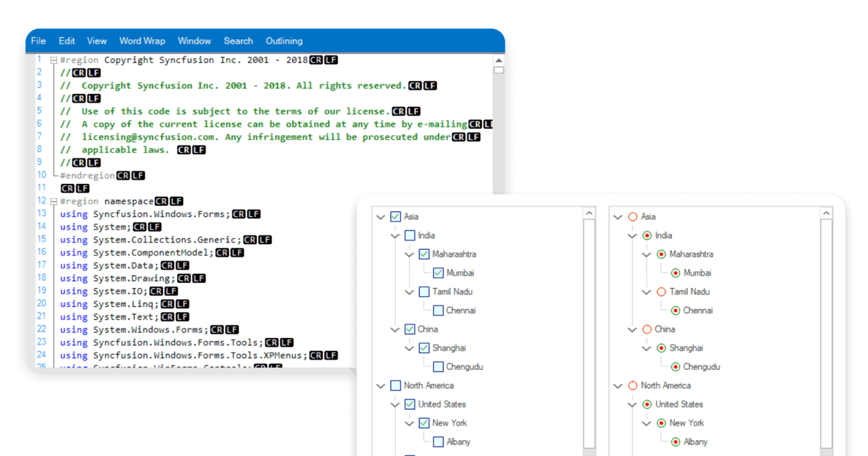868x456 pixels.
Task: Collapse the Copyright region outlining box
Action: 54,60
